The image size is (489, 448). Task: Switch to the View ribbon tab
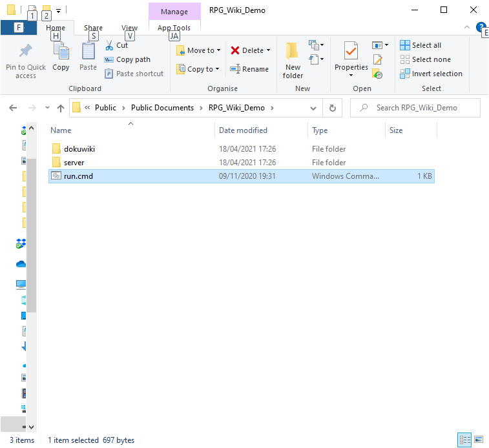pyautogui.click(x=129, y=28)
